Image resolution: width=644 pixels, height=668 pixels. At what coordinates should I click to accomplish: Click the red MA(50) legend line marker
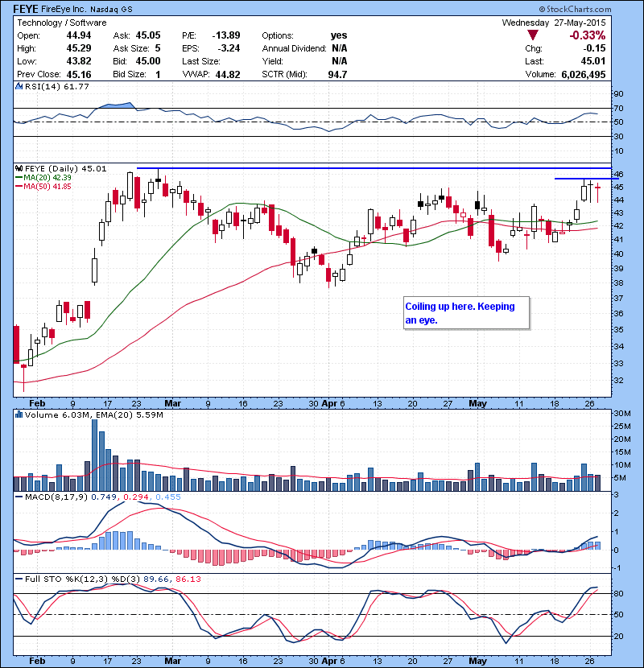19,187
